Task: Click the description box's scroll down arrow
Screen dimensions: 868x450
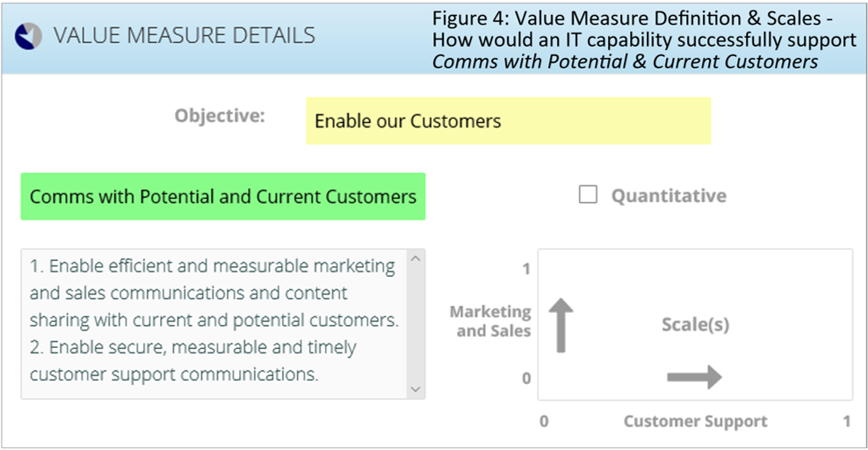Action: coord(416,389)
